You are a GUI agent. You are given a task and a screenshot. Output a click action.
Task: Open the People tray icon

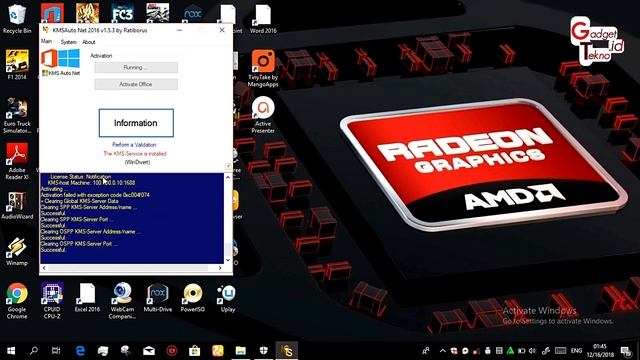coord(426,351)
